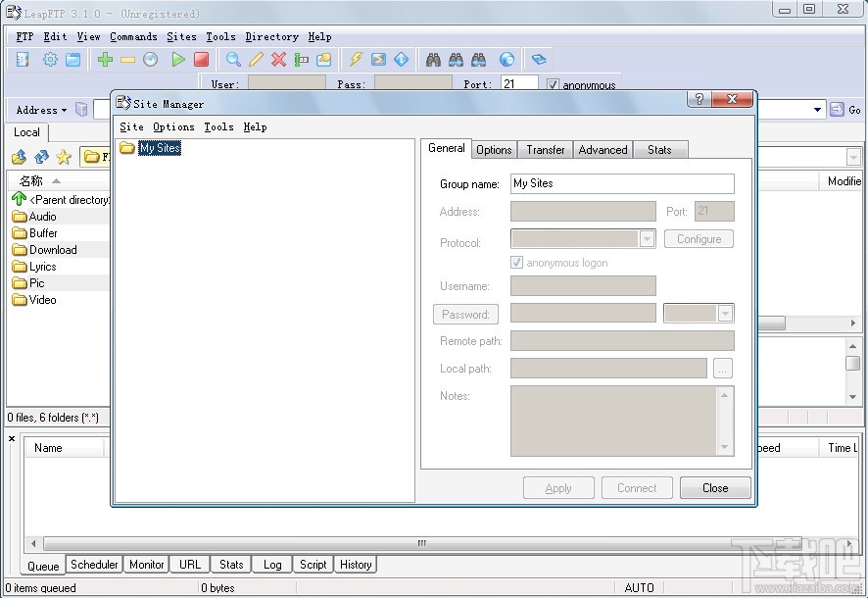Screen dimensions: 868x598
Task: Add to queue with green plus
Action: click(x=105, y=59)
